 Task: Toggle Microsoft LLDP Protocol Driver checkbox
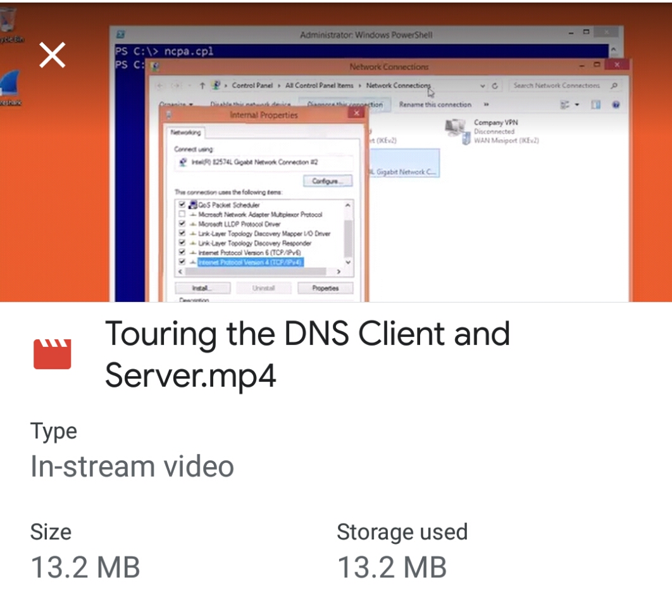click(182, 223)
